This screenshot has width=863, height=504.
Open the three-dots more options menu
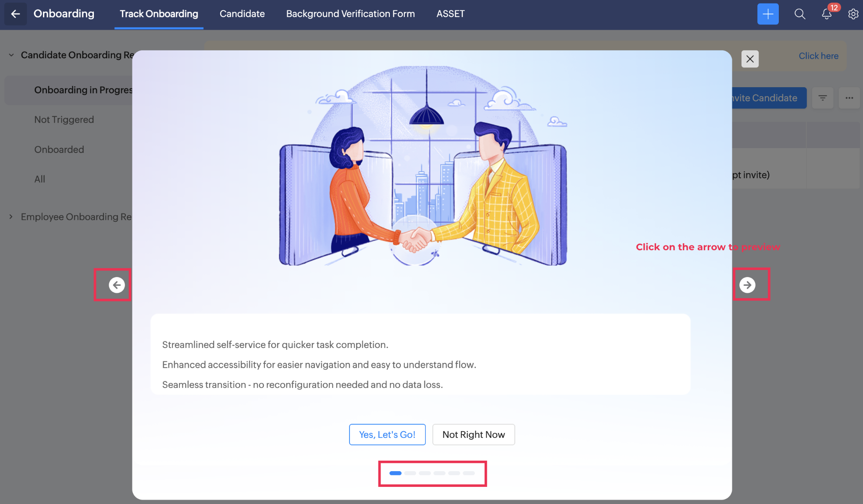pos(849,98)
